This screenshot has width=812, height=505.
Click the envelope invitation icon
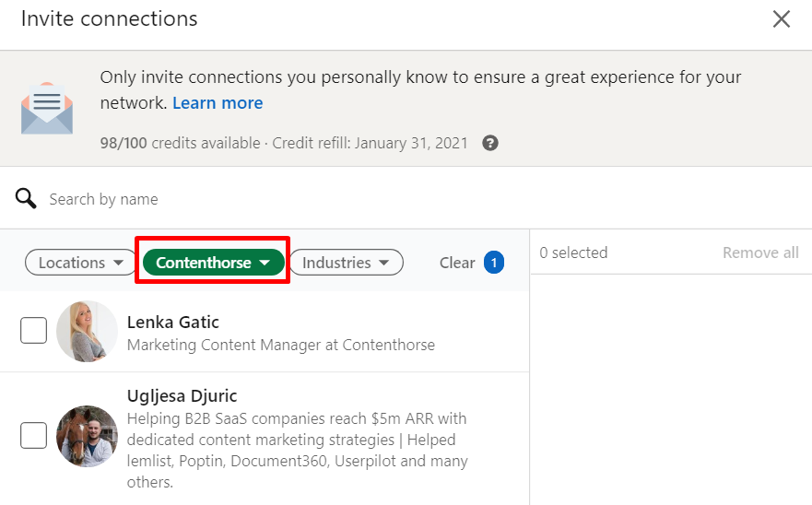point(46,110)
